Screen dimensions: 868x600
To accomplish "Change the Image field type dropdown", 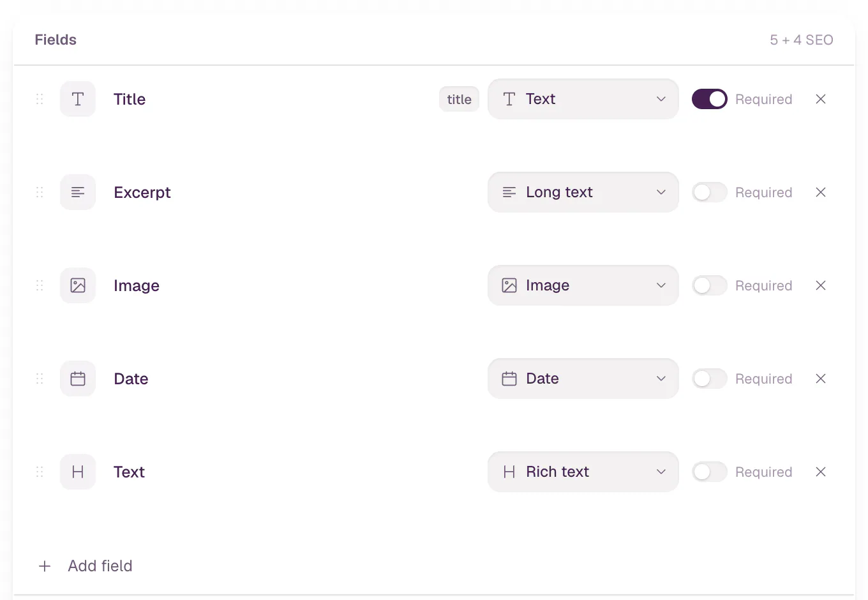I will pos(583,285).
